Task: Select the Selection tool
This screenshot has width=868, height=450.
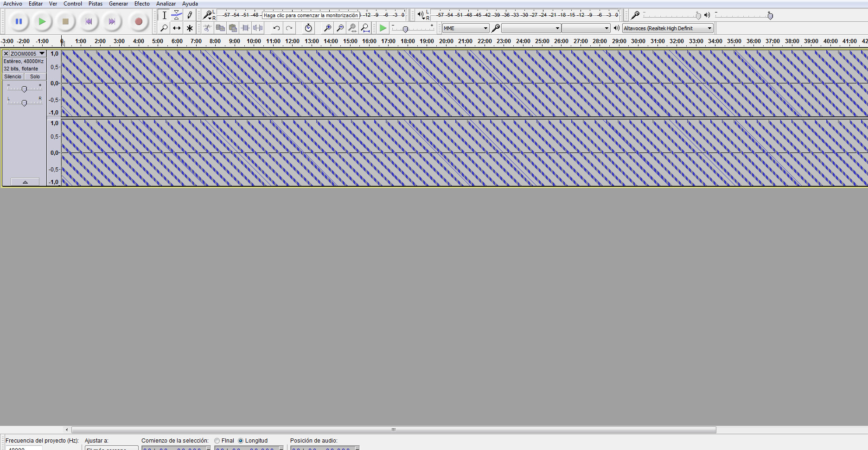Action: pyautogui.click(x=164, y=15)
